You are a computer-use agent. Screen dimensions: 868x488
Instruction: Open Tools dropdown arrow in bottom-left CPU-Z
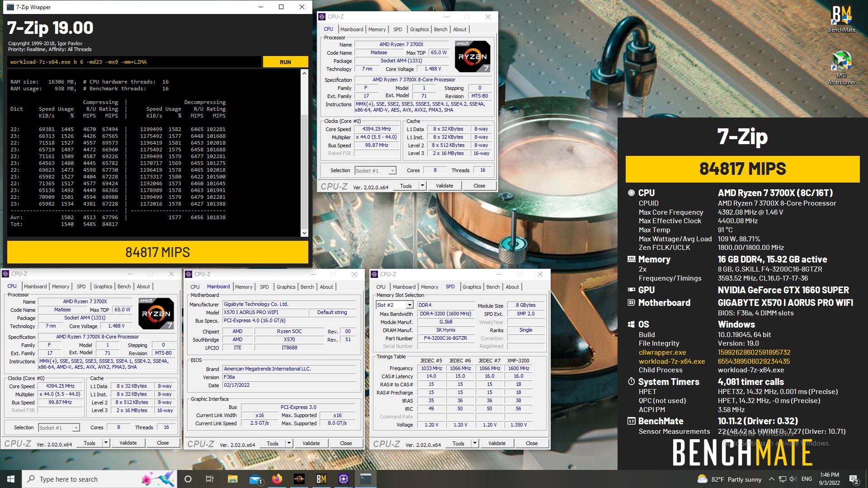[106, 443]
